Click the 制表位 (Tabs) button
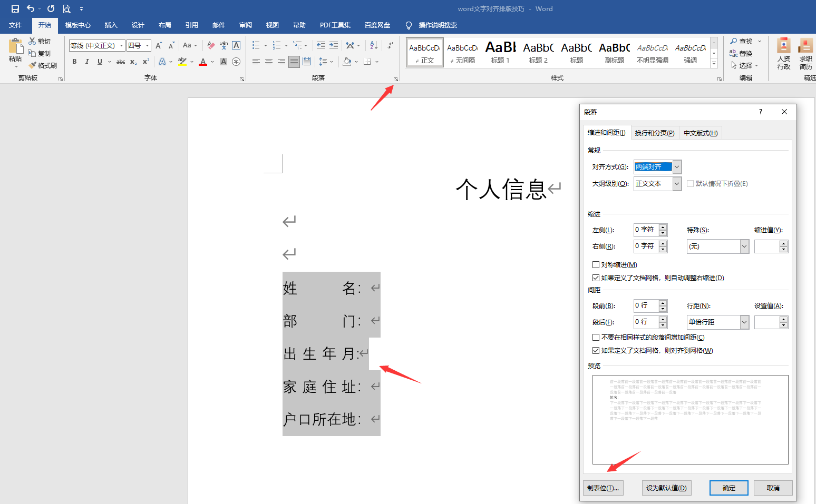The image size is (816, 504). (603, 488)
